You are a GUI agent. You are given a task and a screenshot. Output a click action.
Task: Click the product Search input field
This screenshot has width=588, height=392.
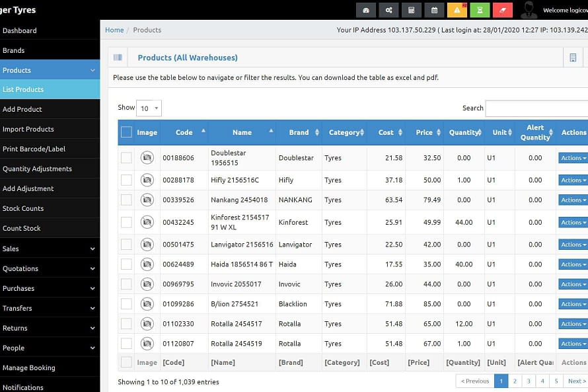536,108
